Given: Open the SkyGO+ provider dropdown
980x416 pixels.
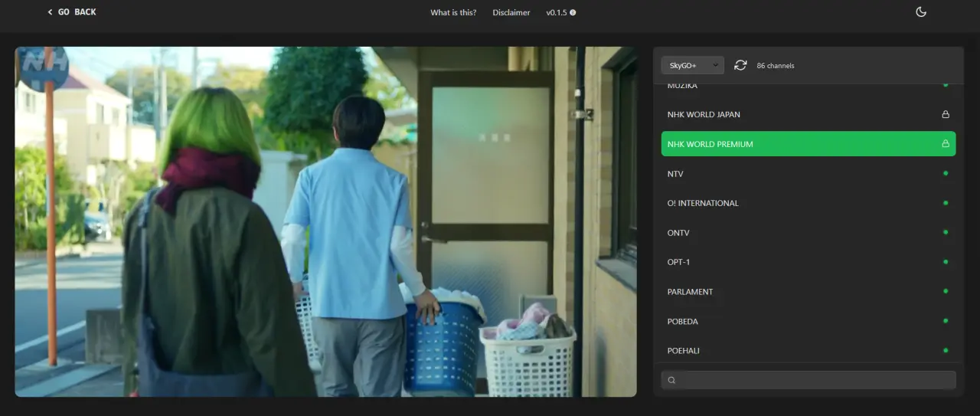Looking at the screenshot, I should click(693, 65).
